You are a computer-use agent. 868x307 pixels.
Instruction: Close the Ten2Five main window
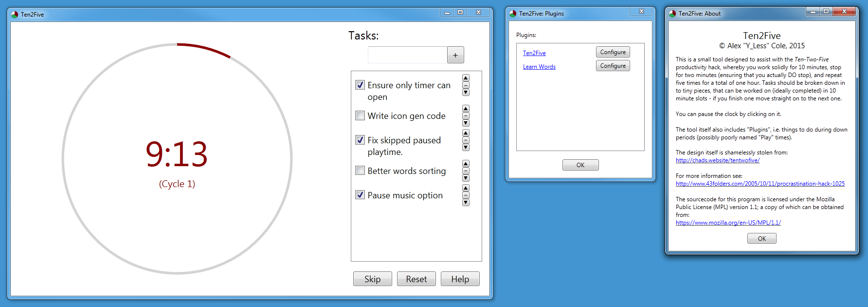point(479,12)
